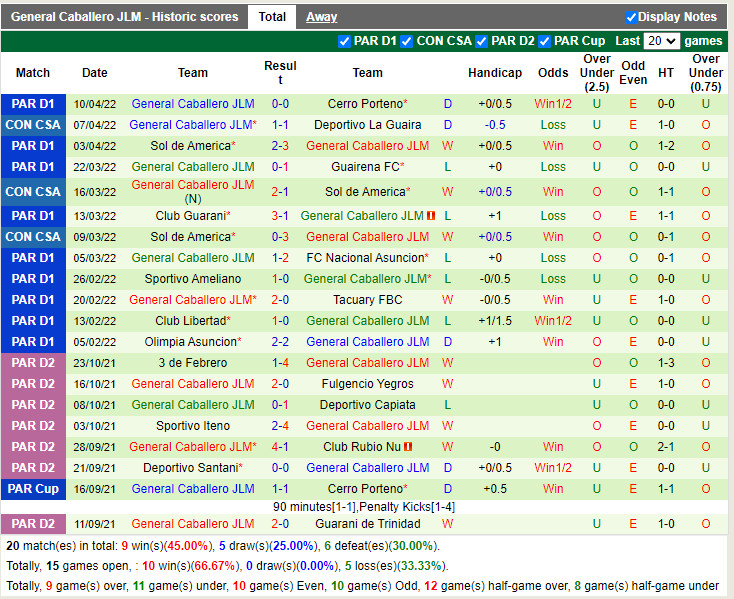734x599 pixels.
Task: Uncheck the CON CSA league filter
Action: pyautogui.click(x=406, y=41)
